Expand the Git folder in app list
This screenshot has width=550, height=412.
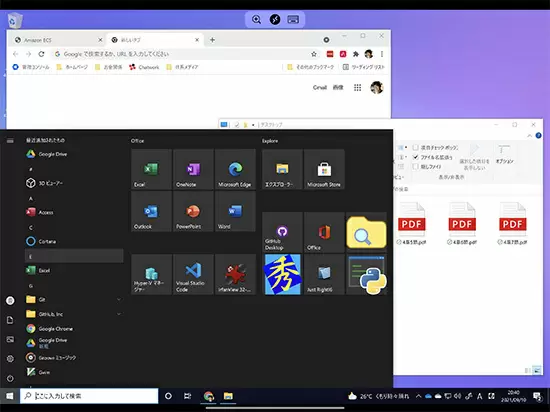pyautogui.click(x=74, y=299)
